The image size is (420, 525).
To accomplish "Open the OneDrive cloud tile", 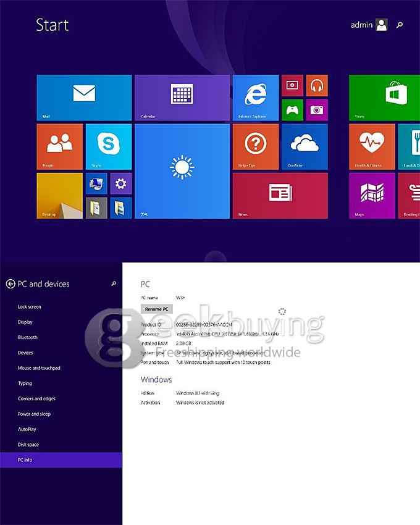I will 304,146.
